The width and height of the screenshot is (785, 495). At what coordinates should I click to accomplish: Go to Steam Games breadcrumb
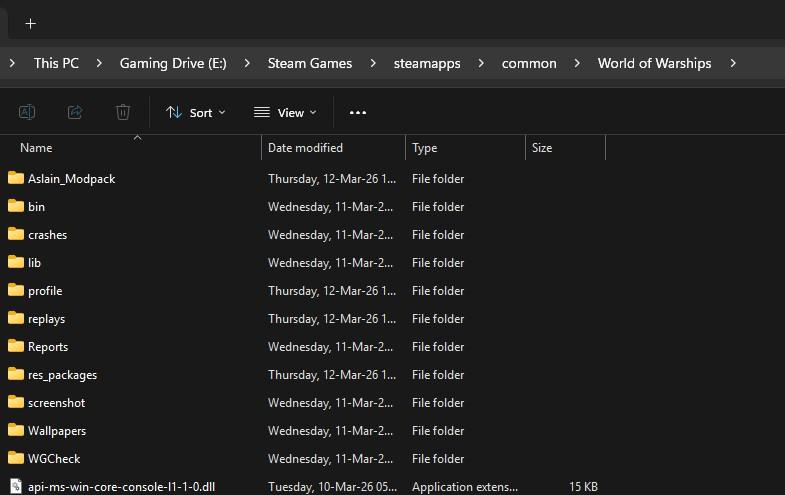(x=310, y=63)
